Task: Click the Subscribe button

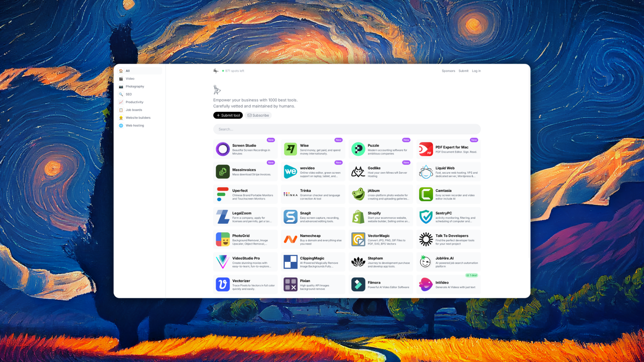Action: (x=258, y=115)
